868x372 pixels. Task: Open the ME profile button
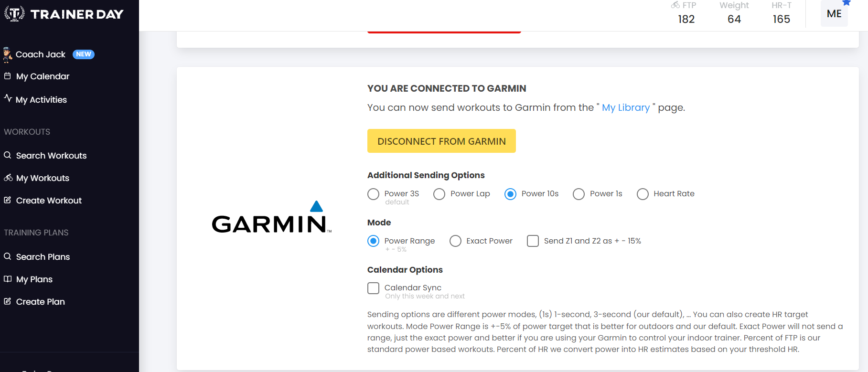834,13
